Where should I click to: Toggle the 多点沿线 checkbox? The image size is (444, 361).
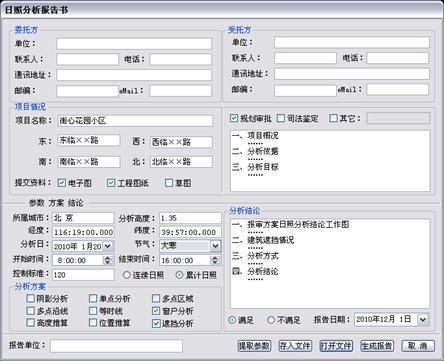point(31,311)
